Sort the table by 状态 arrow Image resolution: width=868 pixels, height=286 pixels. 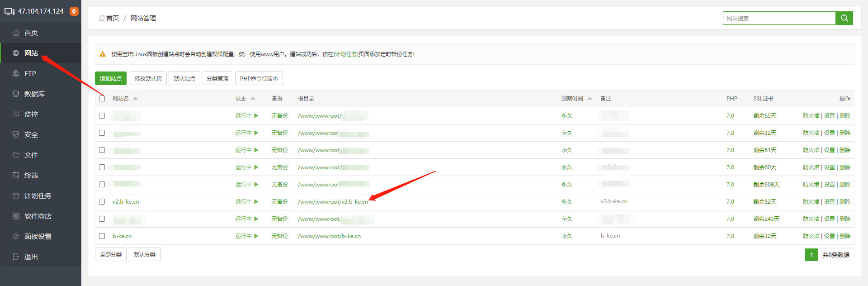(x=253, y=98)
